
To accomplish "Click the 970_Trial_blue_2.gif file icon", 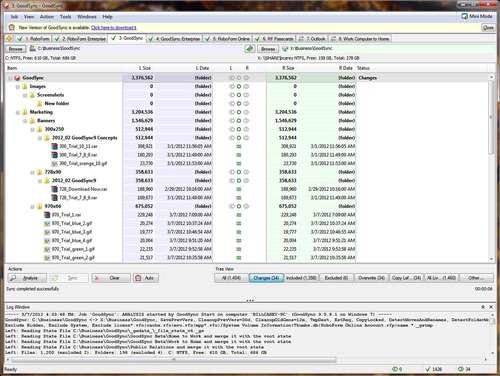I will point(47,224).
